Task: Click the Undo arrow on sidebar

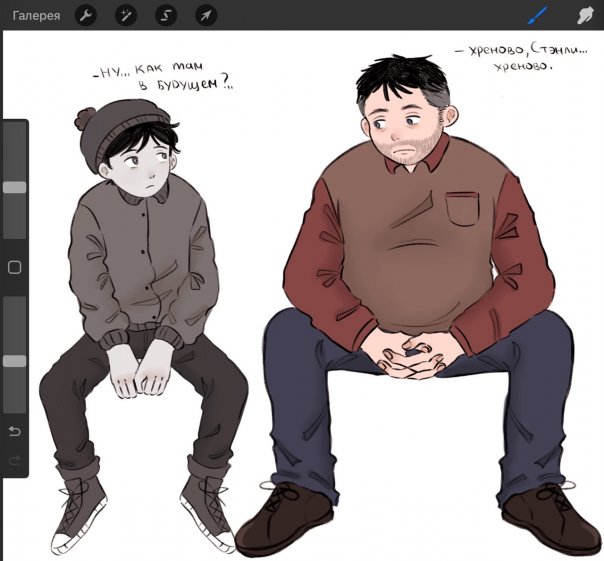Action: [15, 431]
